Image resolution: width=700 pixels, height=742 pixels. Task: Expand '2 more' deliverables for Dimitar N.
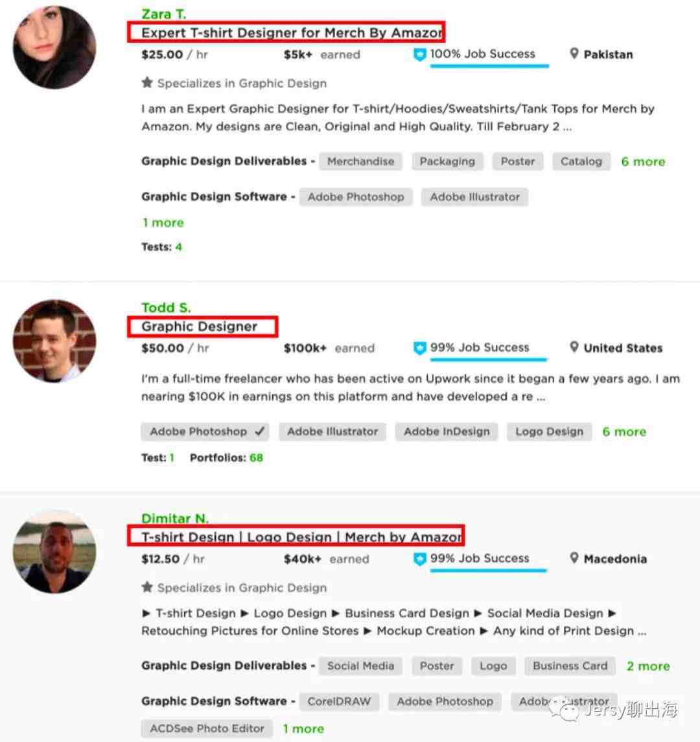(x=648, y=666)
